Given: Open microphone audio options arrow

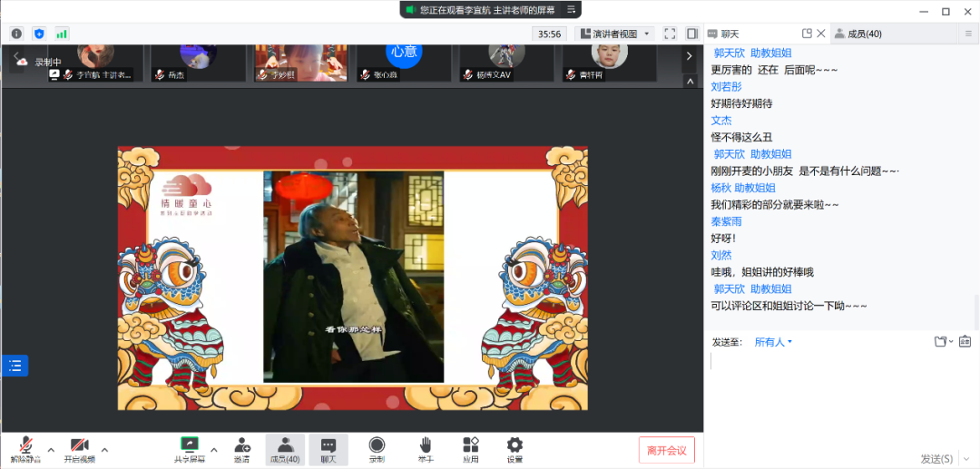Looking at the screenshot, I should click(x=51, y=450).
